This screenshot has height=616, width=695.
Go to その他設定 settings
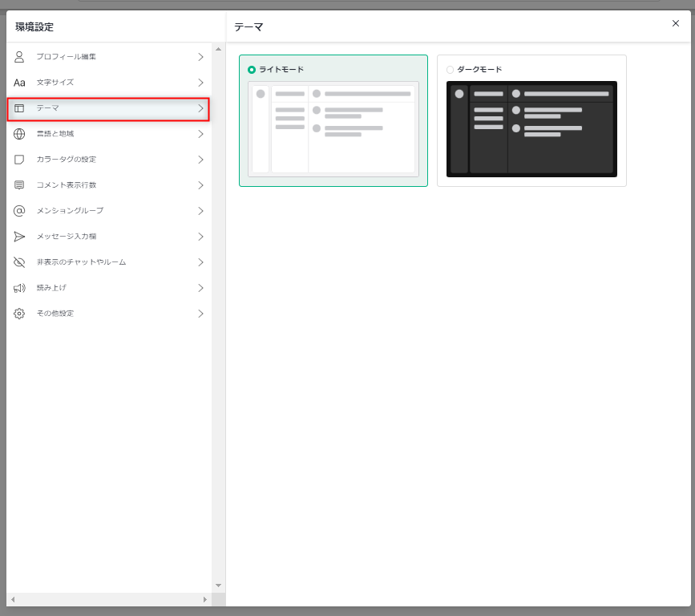[108, 314]
